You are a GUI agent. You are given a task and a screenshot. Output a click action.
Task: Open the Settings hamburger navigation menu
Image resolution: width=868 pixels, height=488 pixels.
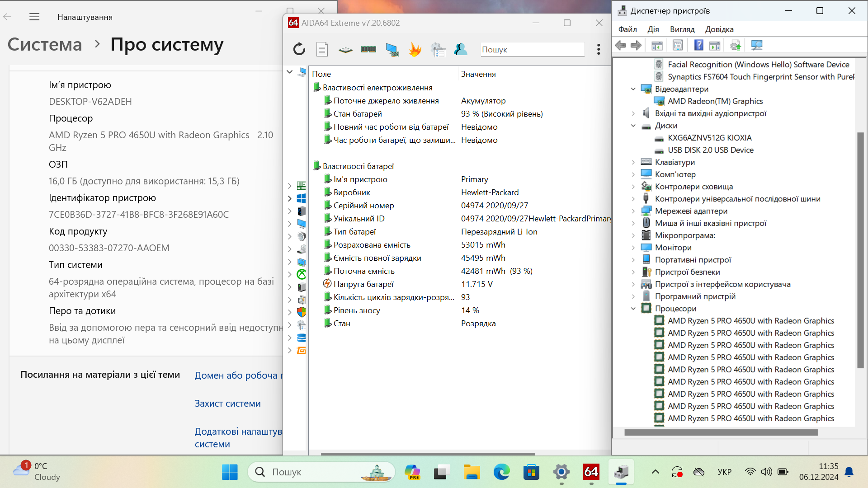(34, 17)
